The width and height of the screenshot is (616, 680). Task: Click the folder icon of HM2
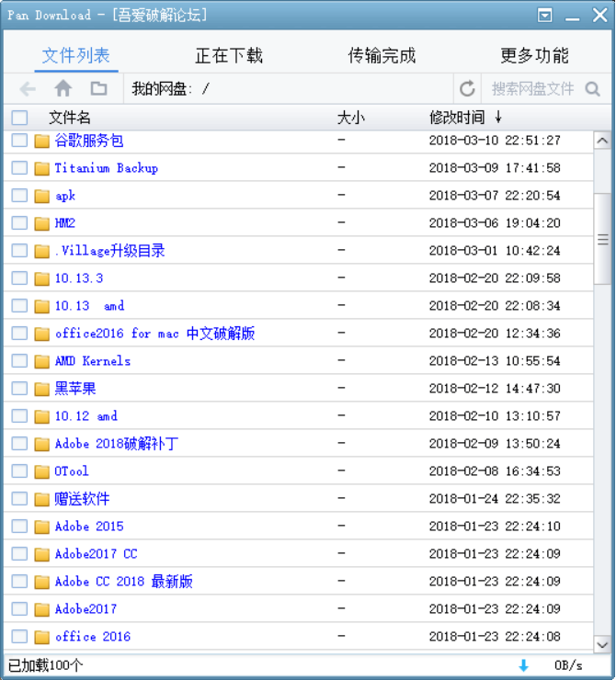click(41, 223)
